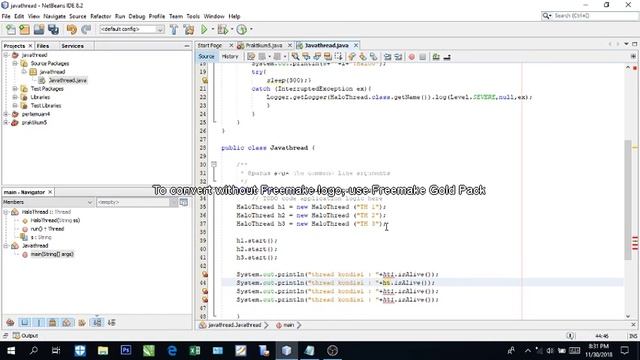Click the Source view button
Screen dimensions: 640x360
[207, 57]
